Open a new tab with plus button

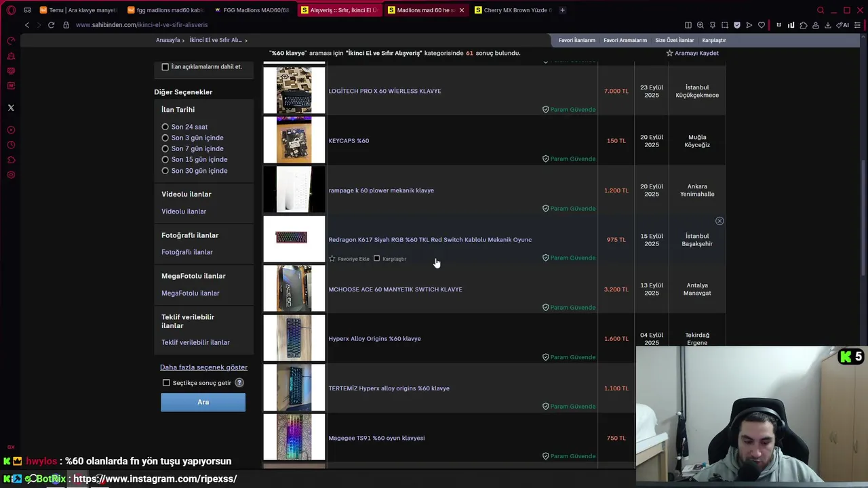pos(562,10)
